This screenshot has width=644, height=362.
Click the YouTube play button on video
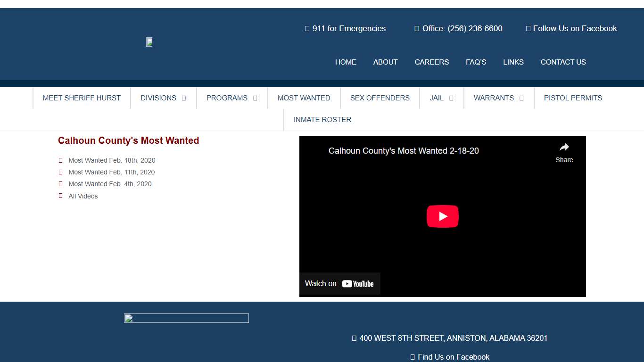[442, 216]
